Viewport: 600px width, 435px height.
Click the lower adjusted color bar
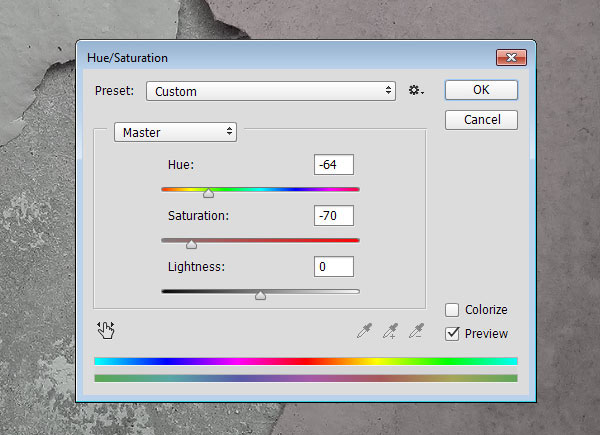coord(306,378)
